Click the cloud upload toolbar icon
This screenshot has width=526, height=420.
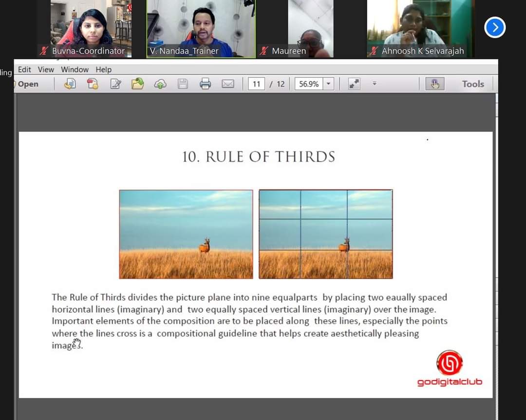tap(160, 84)
